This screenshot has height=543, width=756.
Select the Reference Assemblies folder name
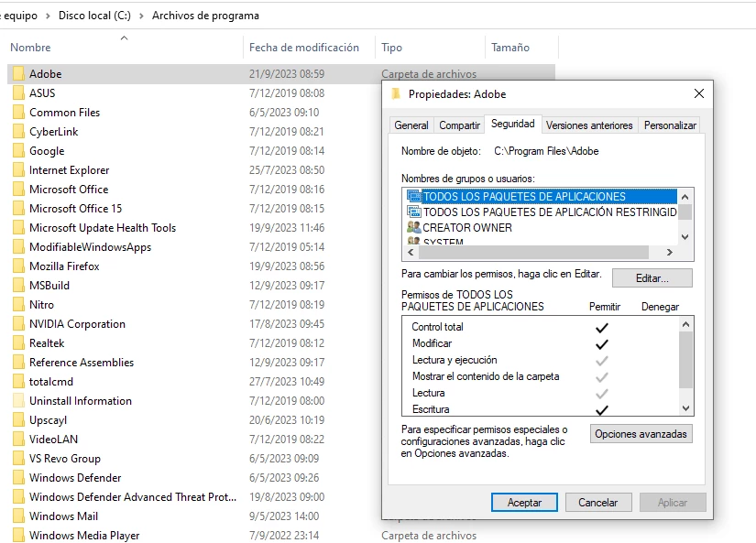(82, 363)
